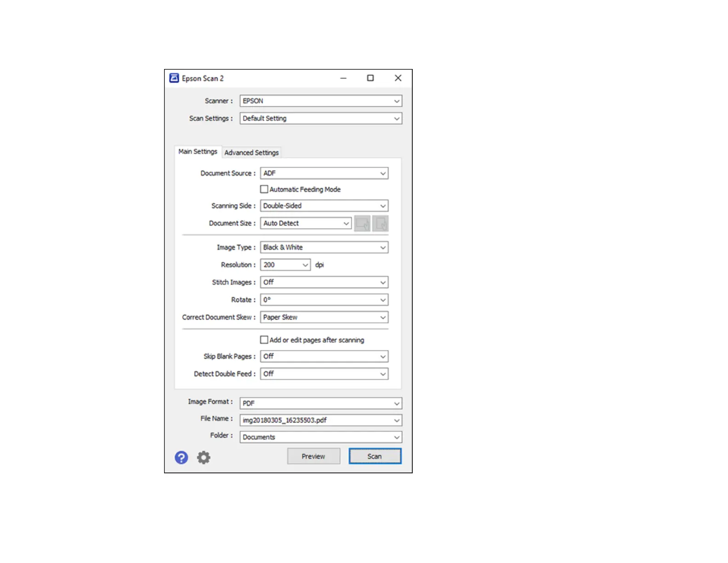This screenshot has height=563, width=728.
Task: Change the Scanning Side dropdown
Action: click(x=324, y=206)
